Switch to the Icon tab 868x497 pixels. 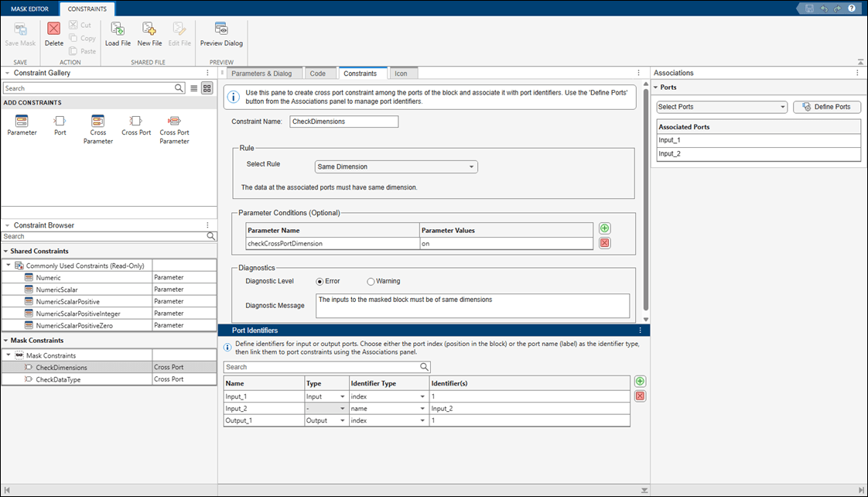click(401, 74)
